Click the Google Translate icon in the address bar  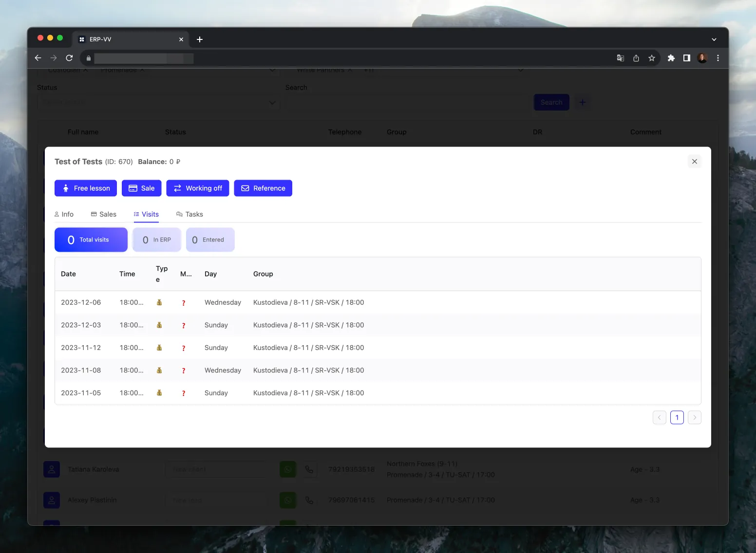pyautogui.click(x=620, y=58)
